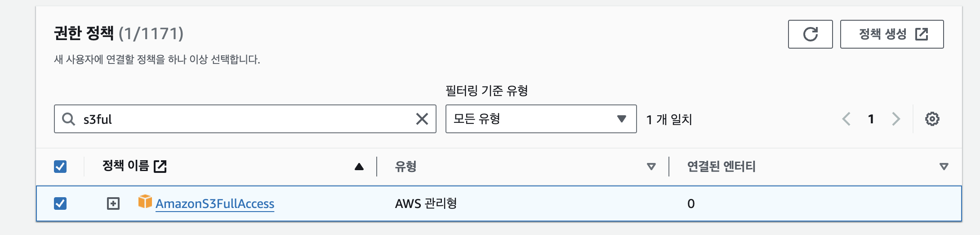Image resolution: width=980 pixels, height=235 pixels.
Task: Open the 모든 유형 filter dropdown
Action: point(540,119)
